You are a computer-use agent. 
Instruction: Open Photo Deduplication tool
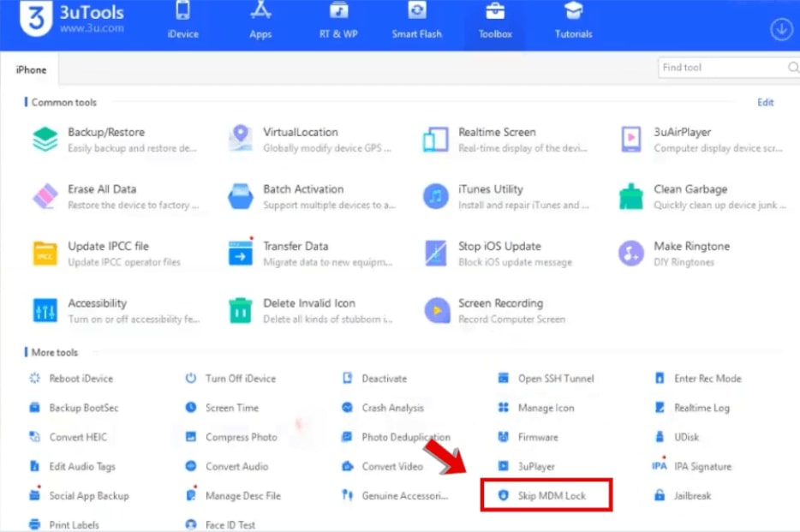point(396,437)
